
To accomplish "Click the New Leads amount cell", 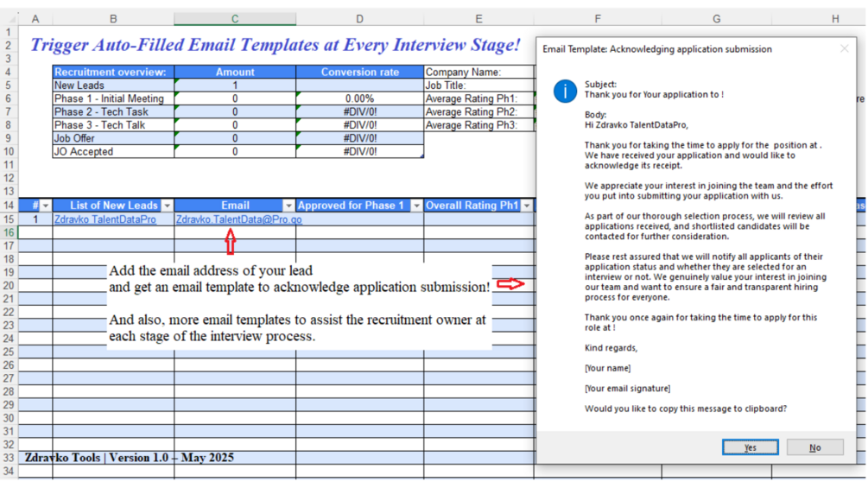I will (235, 86).
